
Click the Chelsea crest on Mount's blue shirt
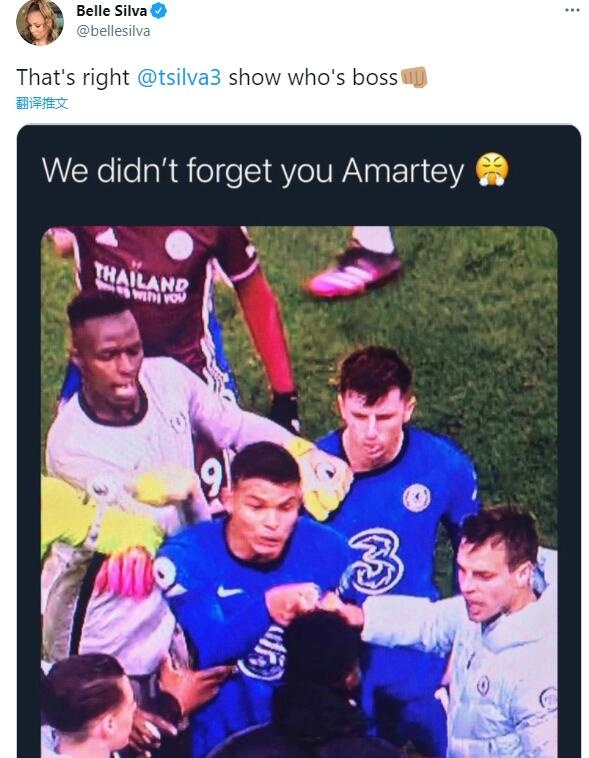tap(417, 498)
